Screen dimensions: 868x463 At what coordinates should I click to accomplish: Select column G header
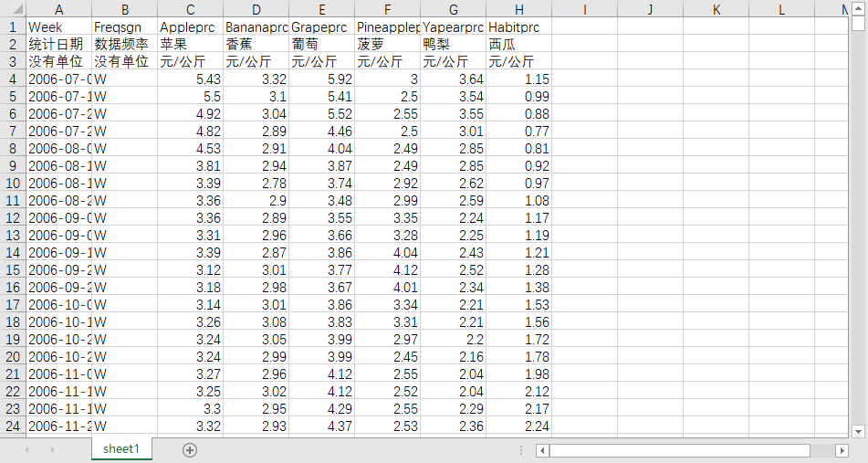point(454,9)
